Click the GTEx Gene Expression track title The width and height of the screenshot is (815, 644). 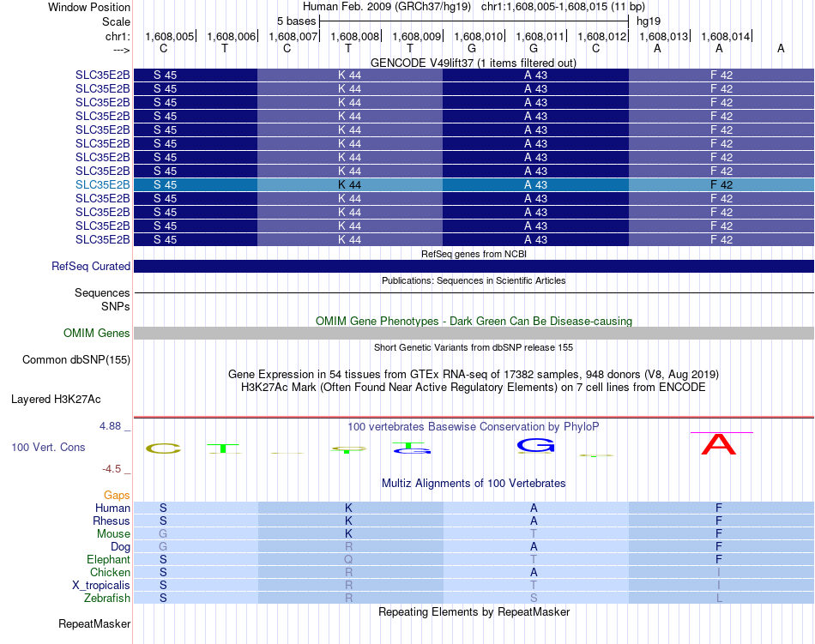pyautogui.click(x=474, y=375)
